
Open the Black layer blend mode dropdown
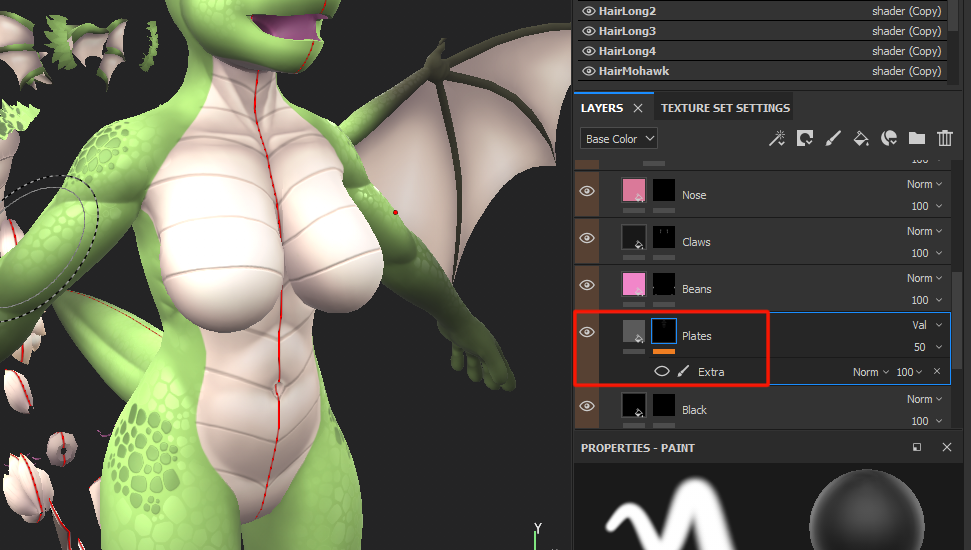click(x=925, y=399)
